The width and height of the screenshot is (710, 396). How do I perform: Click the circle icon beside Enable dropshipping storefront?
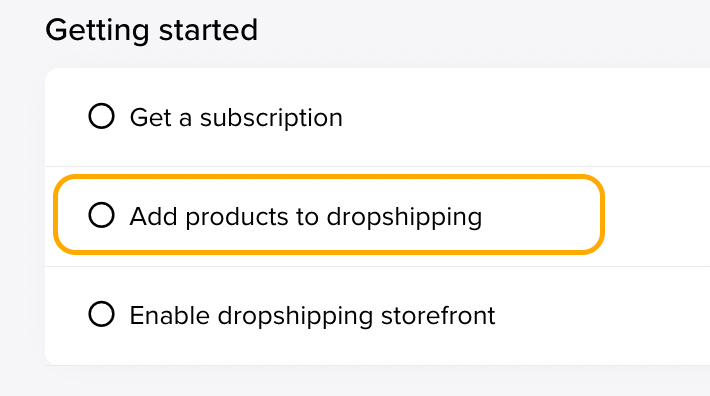tap(101, 314)
